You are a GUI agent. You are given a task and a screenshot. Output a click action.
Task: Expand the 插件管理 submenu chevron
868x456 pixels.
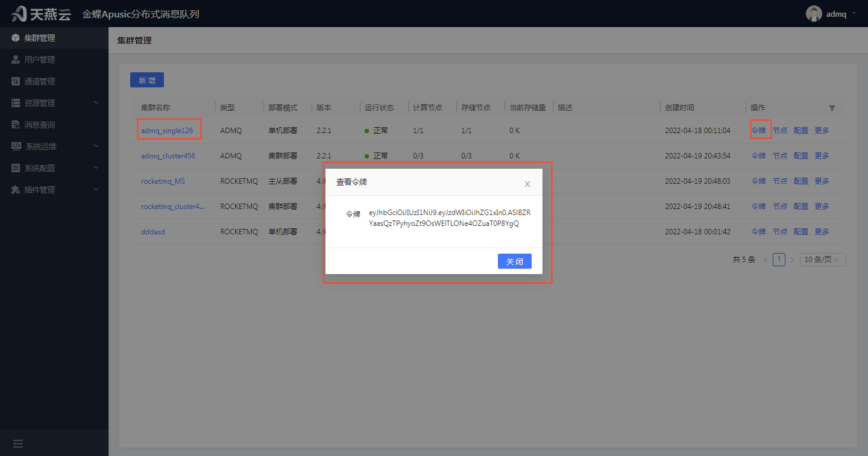click(x=96, y=190)
